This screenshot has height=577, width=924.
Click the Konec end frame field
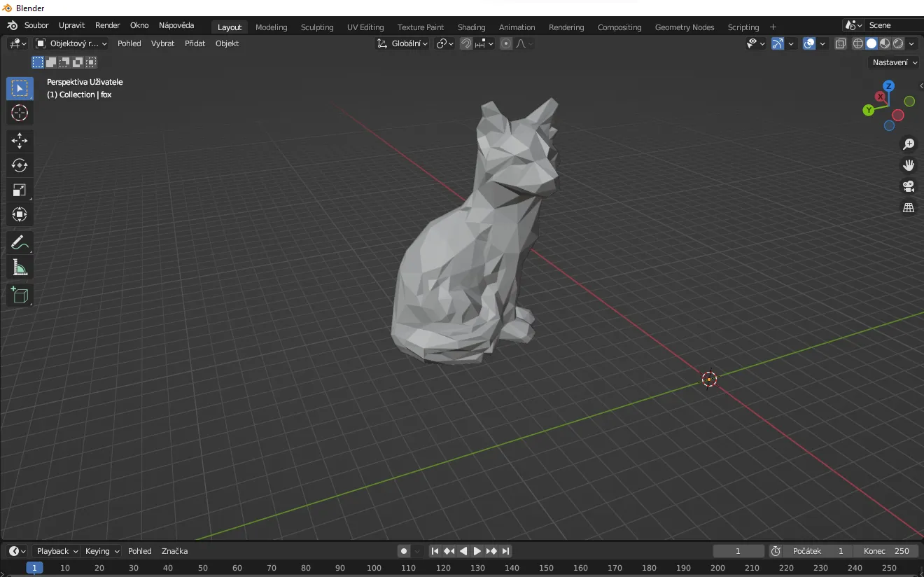tap(886, 551)
